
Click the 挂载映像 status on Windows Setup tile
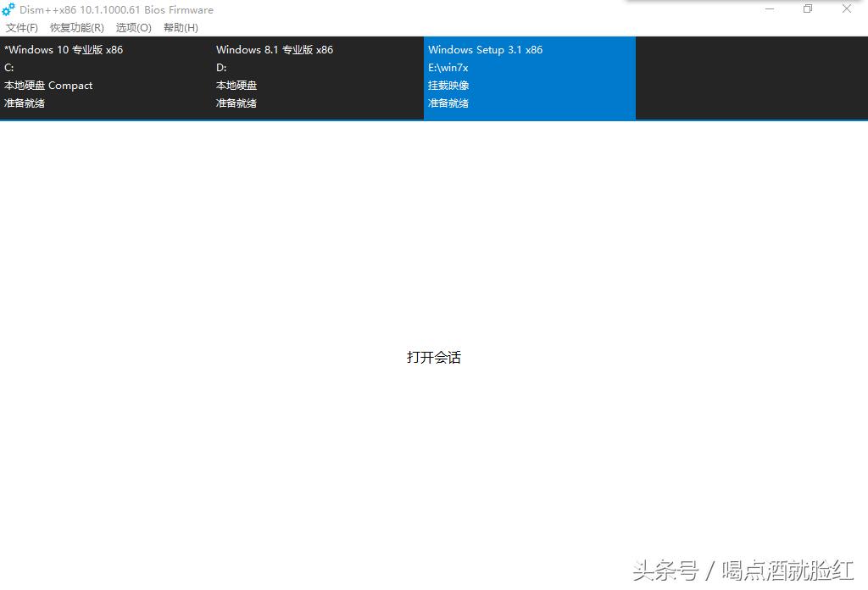[x=448, y=85]
